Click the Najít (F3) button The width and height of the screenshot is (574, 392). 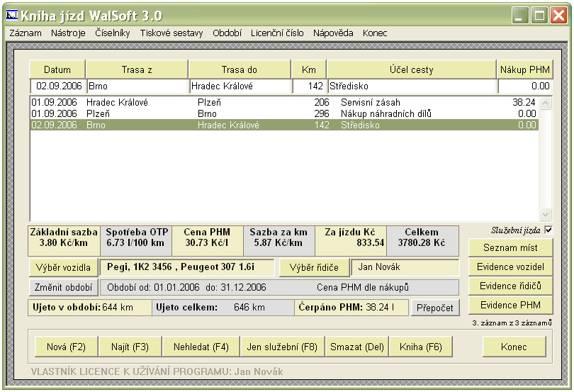(130, 347)
